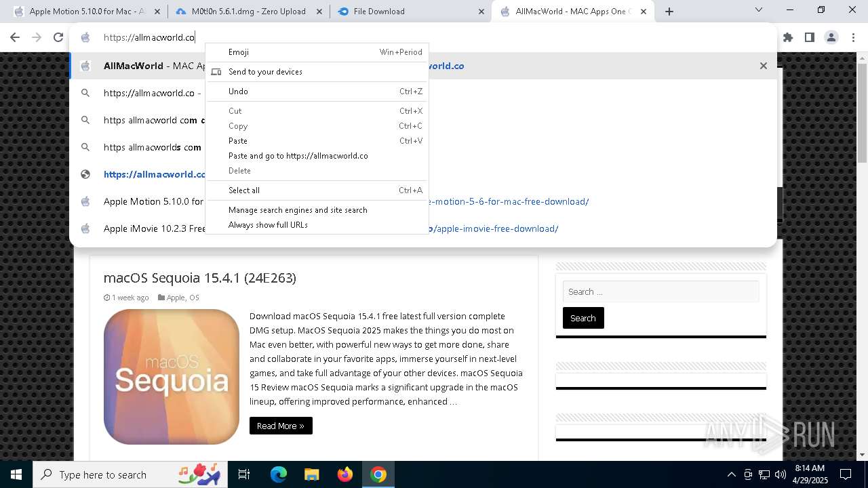868x488 pixels.
Task: Open the OS category link
Action: [194, 298]
